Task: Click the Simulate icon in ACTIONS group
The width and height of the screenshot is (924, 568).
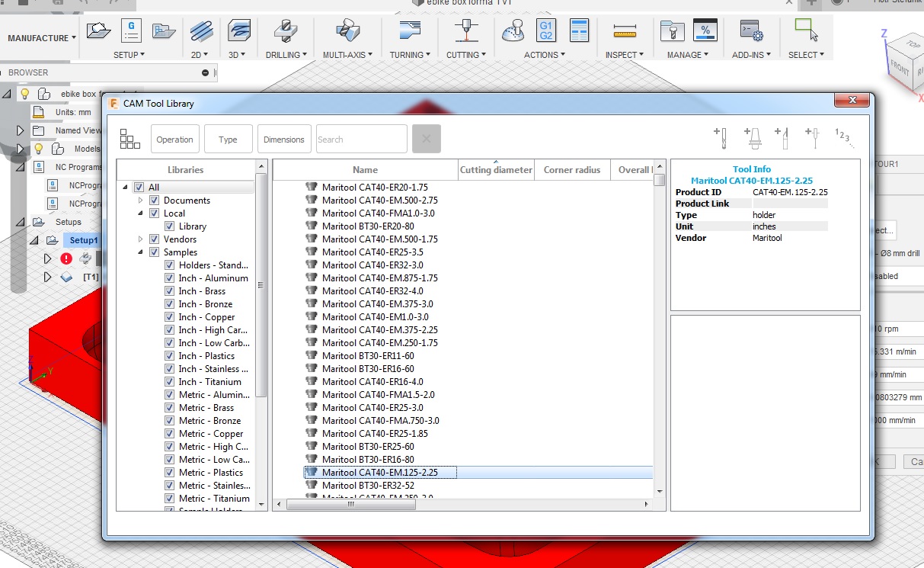Action: (x=513, y=31)
